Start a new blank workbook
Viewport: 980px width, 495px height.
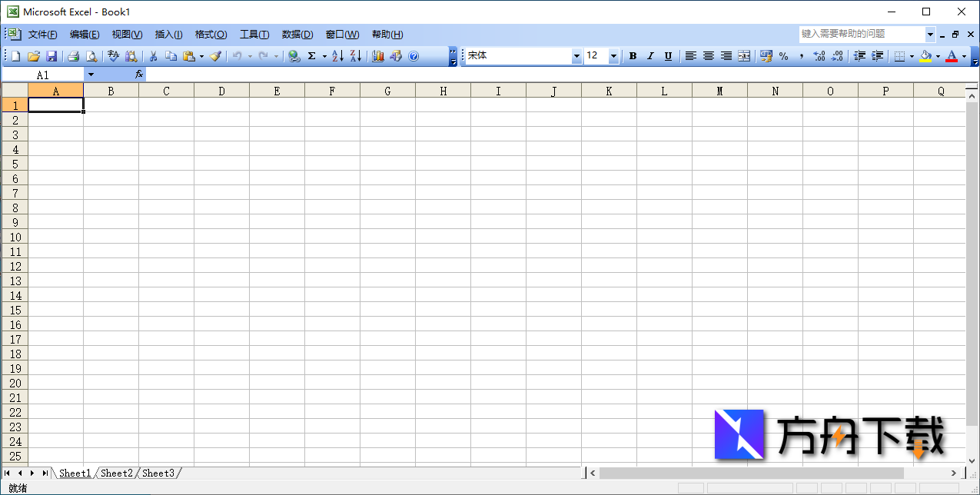(x=14, y=55)
